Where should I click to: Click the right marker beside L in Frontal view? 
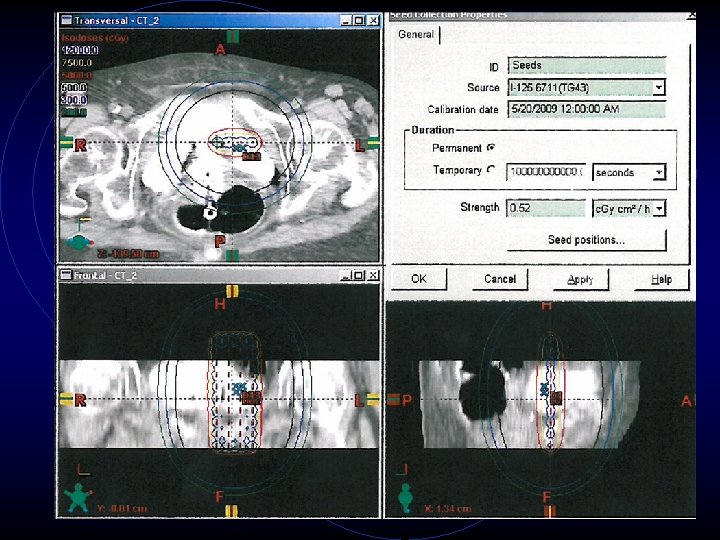[x=373, y=399]
